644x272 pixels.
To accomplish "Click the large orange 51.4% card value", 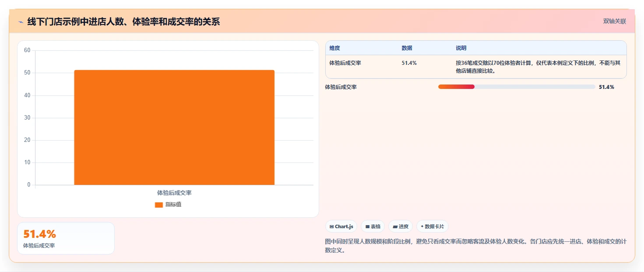I will point(39,234).
